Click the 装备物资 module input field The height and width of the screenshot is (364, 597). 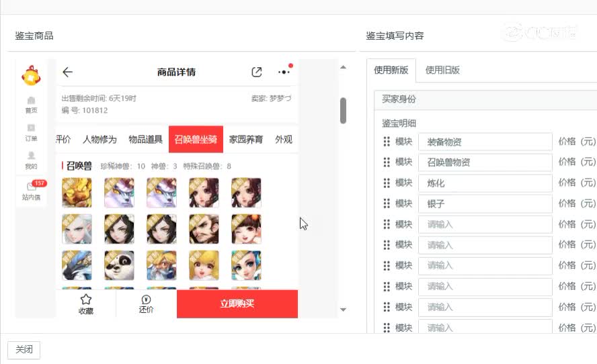tap(485, 142)
